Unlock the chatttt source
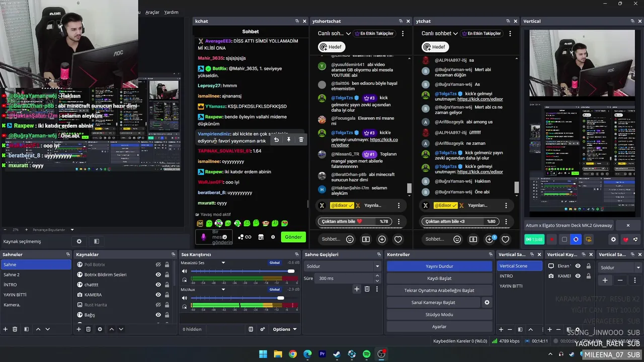The width and height of the screenshot is (644, 362). (167, 285)
